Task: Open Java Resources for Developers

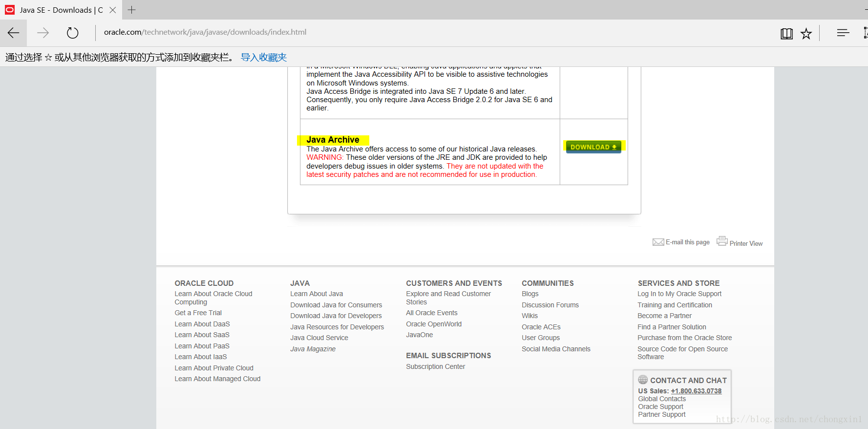Action: pyautogui.click(x=337, y=327)
